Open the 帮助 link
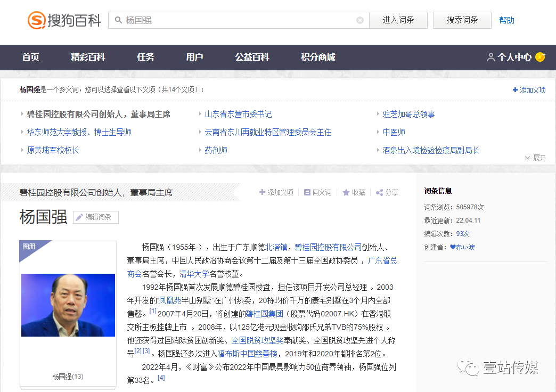The height and width of the screenshot is (392, 556). click(x=506, y=20)
